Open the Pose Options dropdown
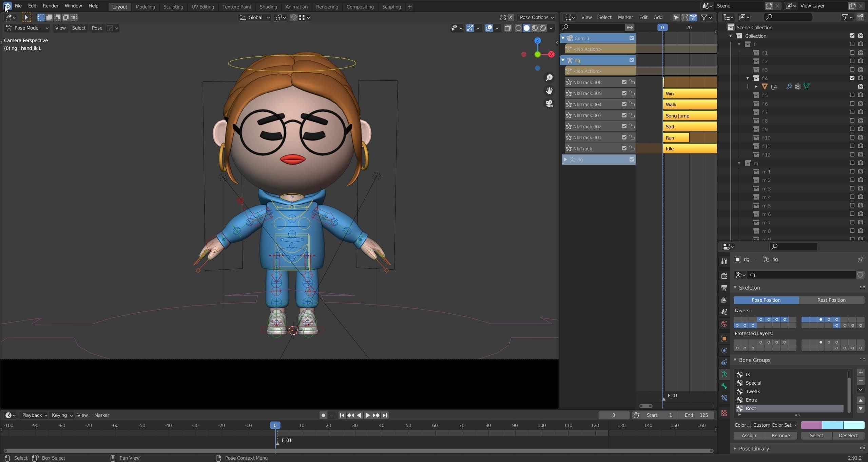Screen dimensions: 868x462 coord(537,17)
